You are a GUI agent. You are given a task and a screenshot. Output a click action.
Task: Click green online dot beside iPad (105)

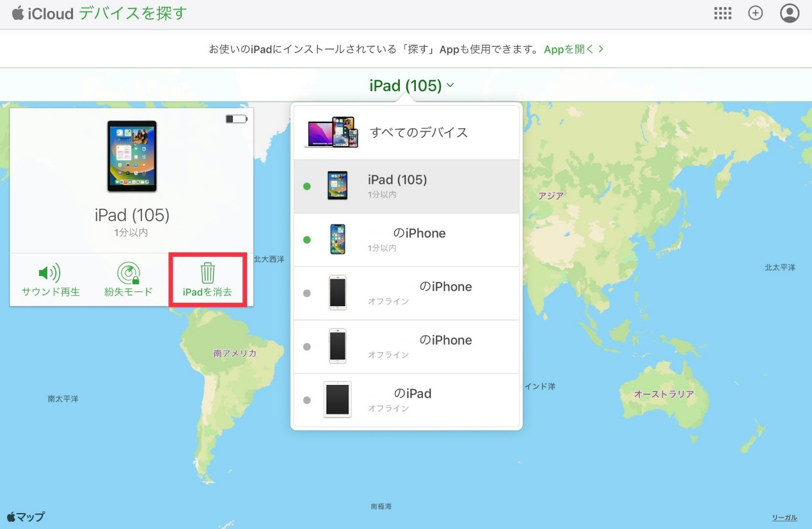point(307,186)
